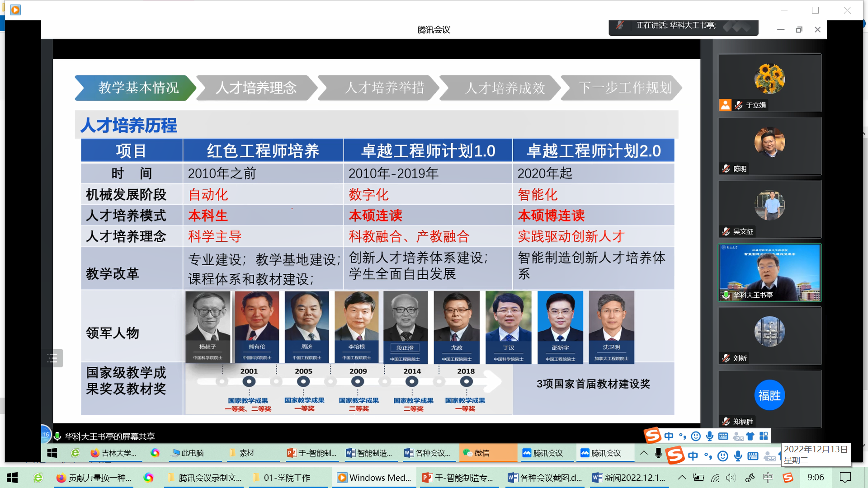Click Windows Media Player title bar icon
Screen dimensions: 868x488
click(x=15, y=9)
